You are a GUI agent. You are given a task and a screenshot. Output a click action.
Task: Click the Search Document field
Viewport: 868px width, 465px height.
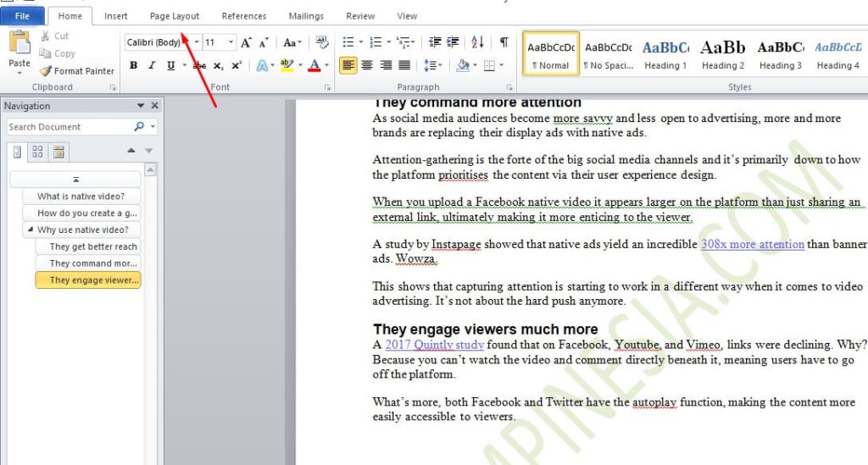click(x=70, y=126)
